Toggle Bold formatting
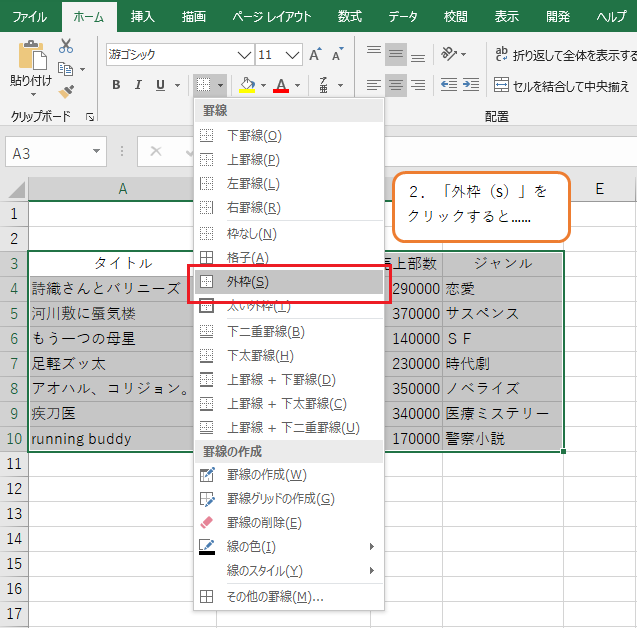The image size is (637, 628). pos(116,85)
